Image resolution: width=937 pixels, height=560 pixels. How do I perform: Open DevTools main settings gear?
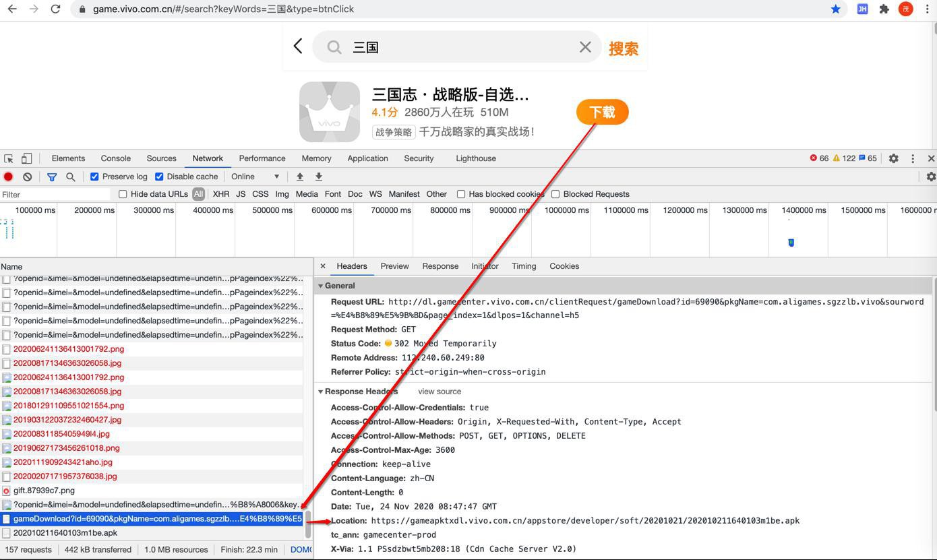[x=894, y=158]
